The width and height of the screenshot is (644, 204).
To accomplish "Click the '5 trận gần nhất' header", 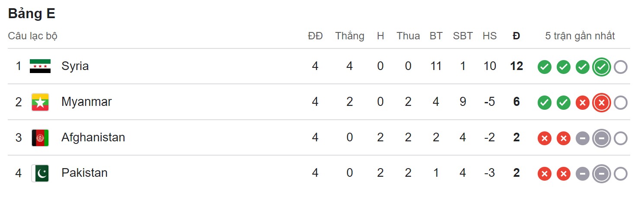I will pyautogui.click(x=580, y=36).
